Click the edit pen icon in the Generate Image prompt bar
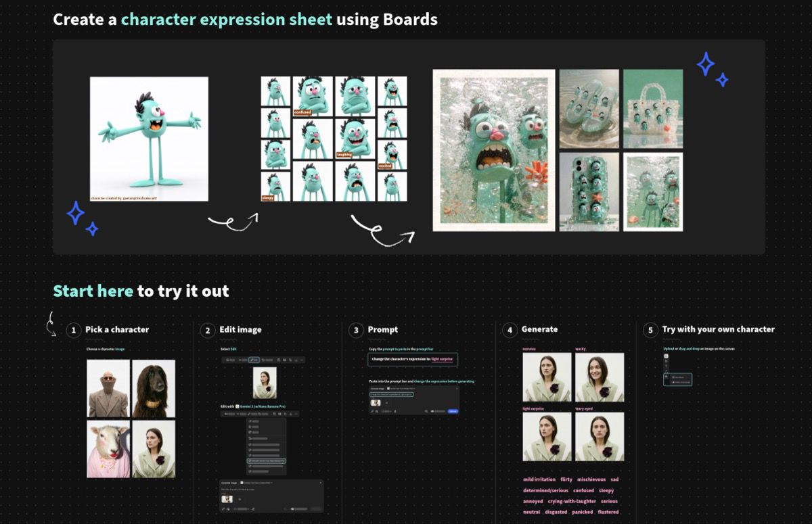This screenshot has width=812, height=524. pos(372,410)
